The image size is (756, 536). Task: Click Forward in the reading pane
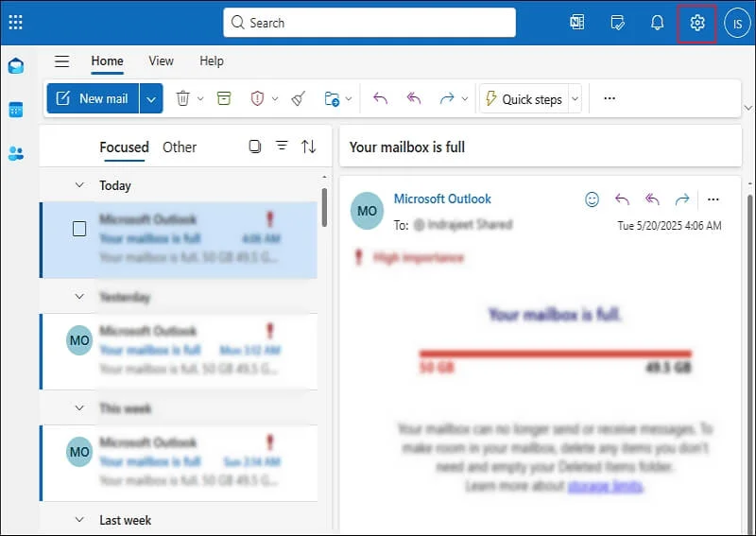[681, 199]
